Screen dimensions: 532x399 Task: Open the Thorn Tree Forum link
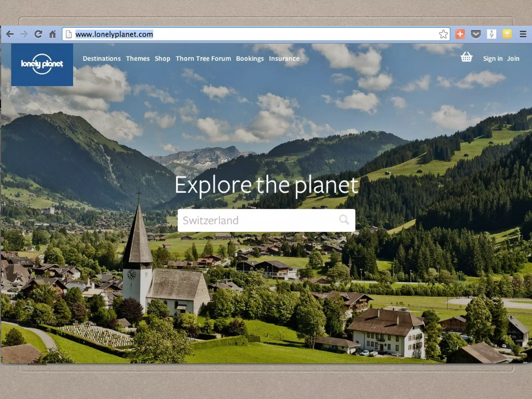pos(203,59)
